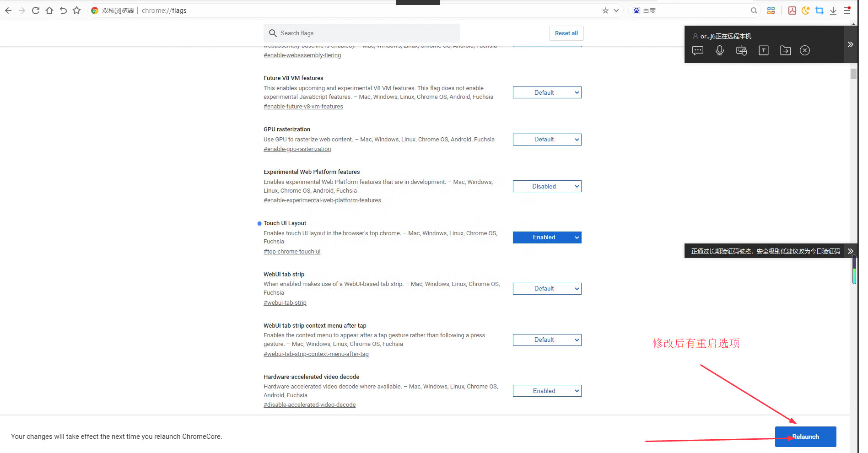Open WebUI tab strip context menu dropdown
This screenshot has height=453, width=868.
coord(547,340)
